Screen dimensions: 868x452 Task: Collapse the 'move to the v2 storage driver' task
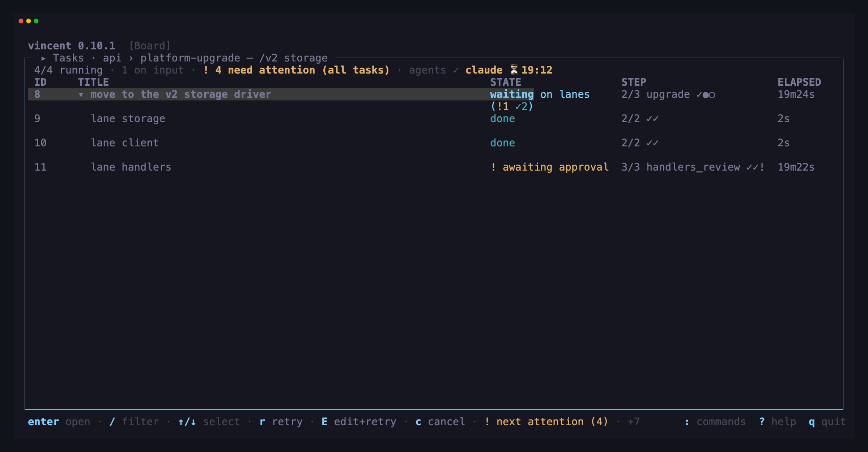tap(81, 95)
